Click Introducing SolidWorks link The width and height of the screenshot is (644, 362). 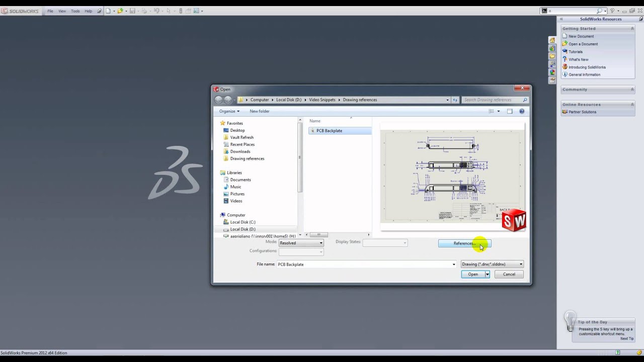click(587, 67)
